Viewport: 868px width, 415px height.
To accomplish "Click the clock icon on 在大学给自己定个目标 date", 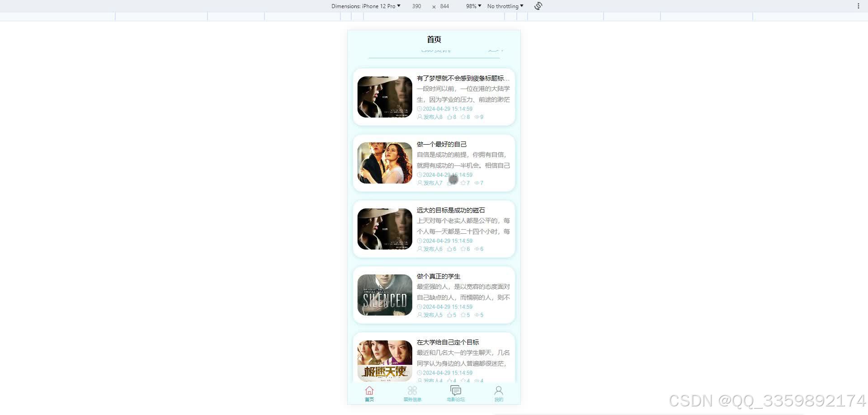I will (420, 373).
